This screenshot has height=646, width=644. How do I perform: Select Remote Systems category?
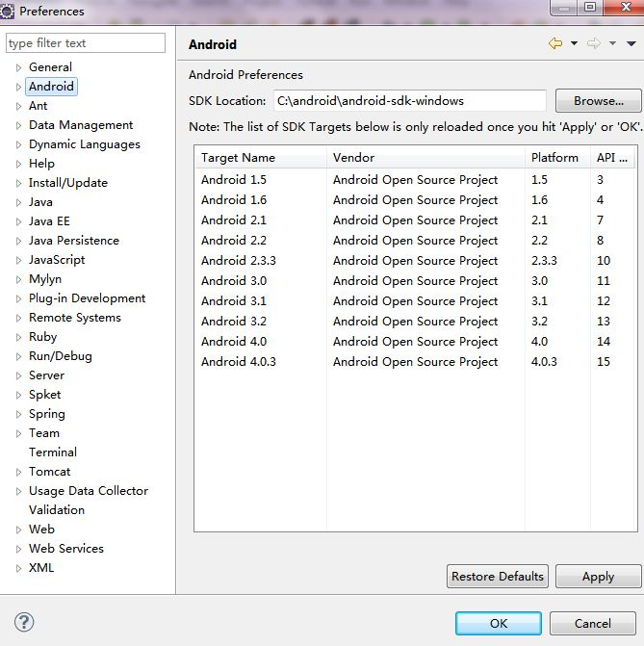click(x=74, y=318)
